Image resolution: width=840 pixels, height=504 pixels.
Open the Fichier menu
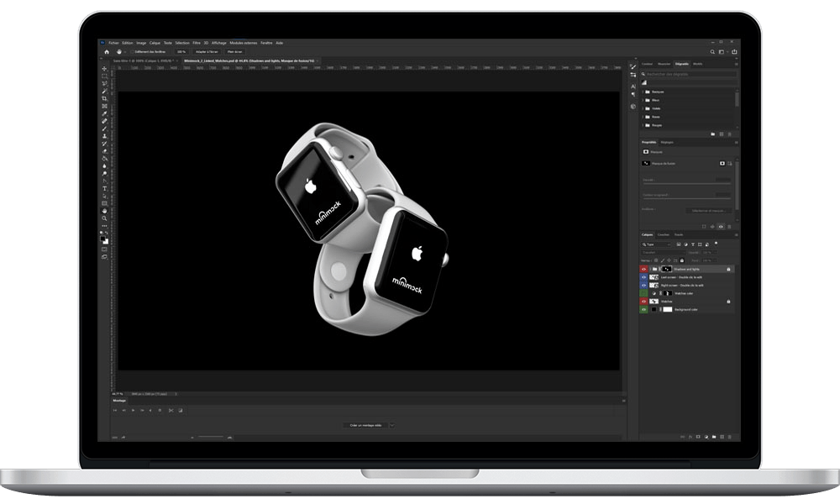pyautogui.click(x=113, y=43)
